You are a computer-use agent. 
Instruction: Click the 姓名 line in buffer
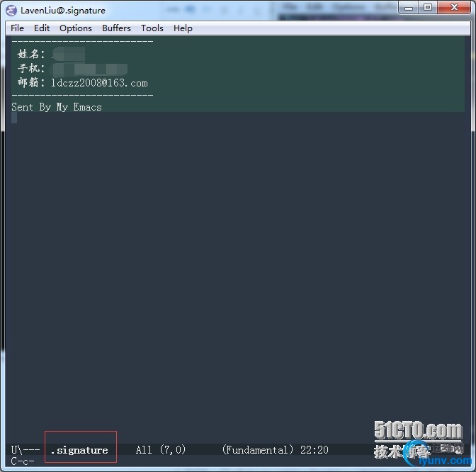[51, 54]
